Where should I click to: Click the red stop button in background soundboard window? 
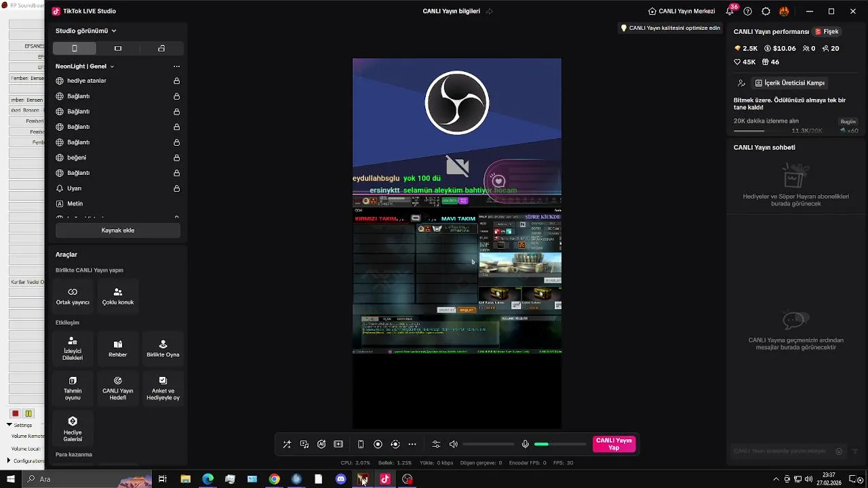pyautogui.click(x=16, y=413)
